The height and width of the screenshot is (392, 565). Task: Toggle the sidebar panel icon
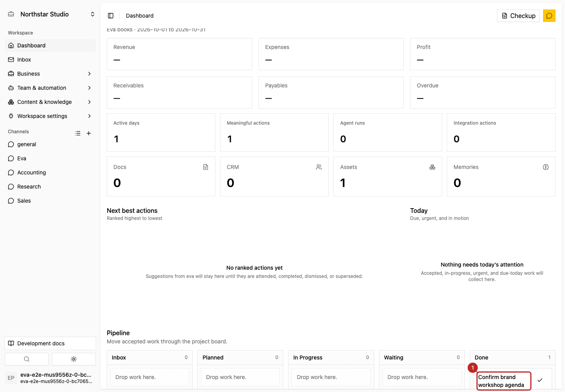tap(111, 16)
